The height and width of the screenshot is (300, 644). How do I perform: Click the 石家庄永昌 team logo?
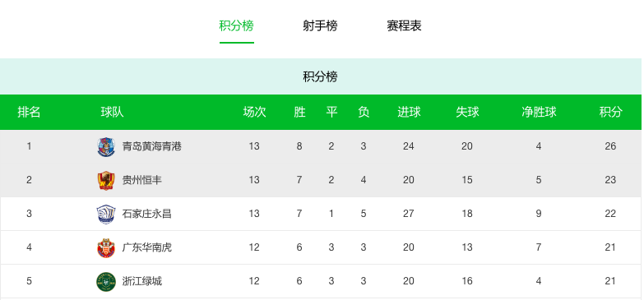(x=106, y=214)
